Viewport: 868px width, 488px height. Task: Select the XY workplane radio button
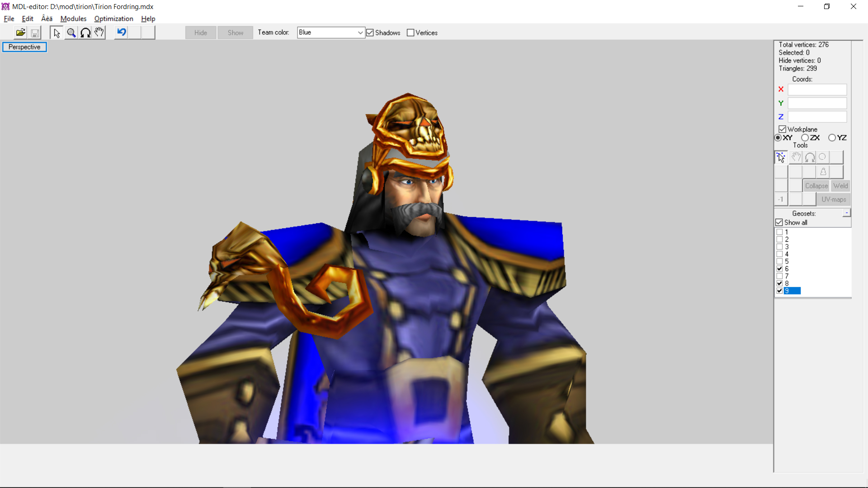click(x=778, y=138)
